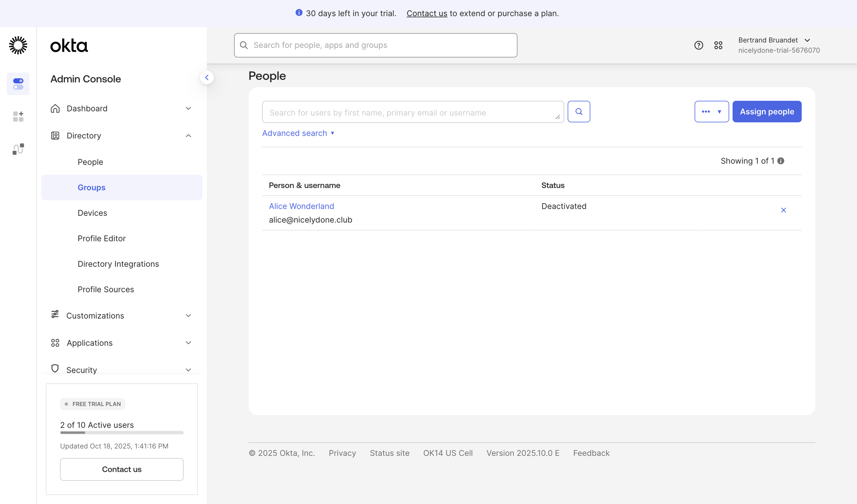The image size is (857, 504).
Task: Open the Admin Console toggle icon in rail
Action: pos(18,84)
